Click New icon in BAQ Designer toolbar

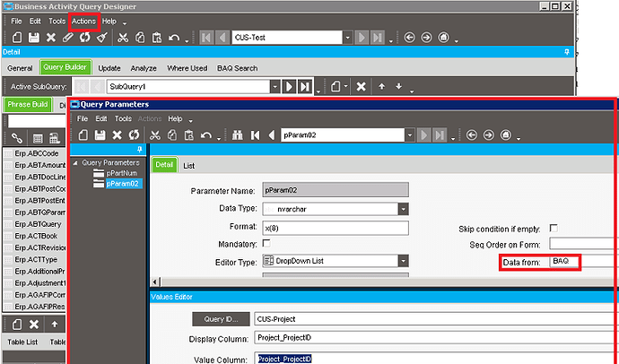(16, 38)
